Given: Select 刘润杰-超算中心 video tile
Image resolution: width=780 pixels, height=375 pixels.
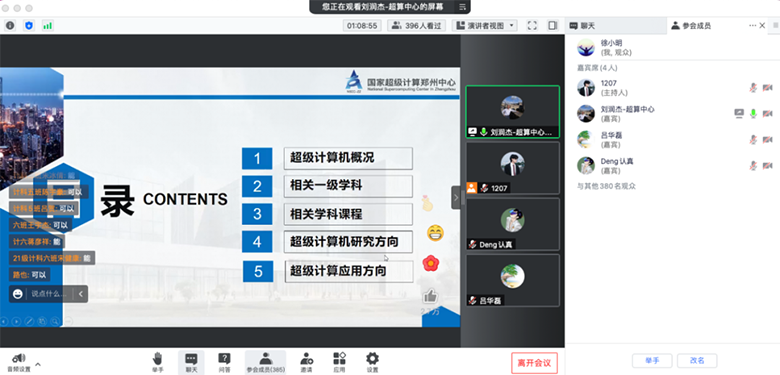Looking at the screenshot, I should click(512, 111).
